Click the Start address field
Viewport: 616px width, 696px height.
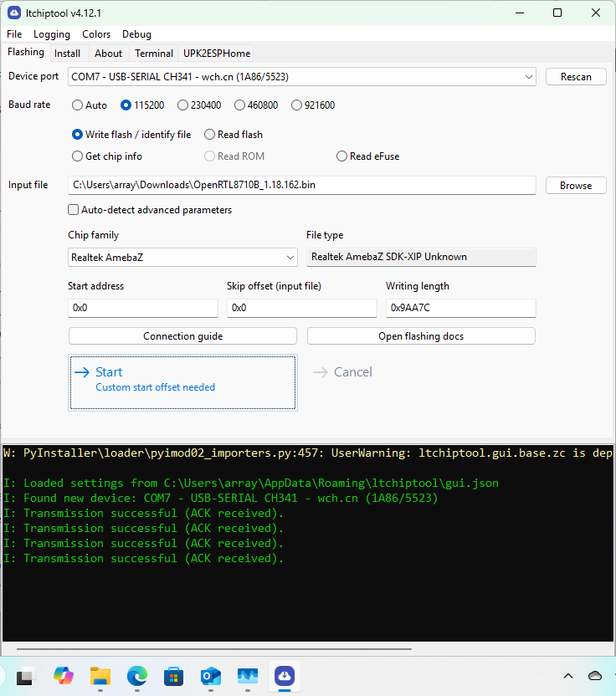tap(142, 308)
